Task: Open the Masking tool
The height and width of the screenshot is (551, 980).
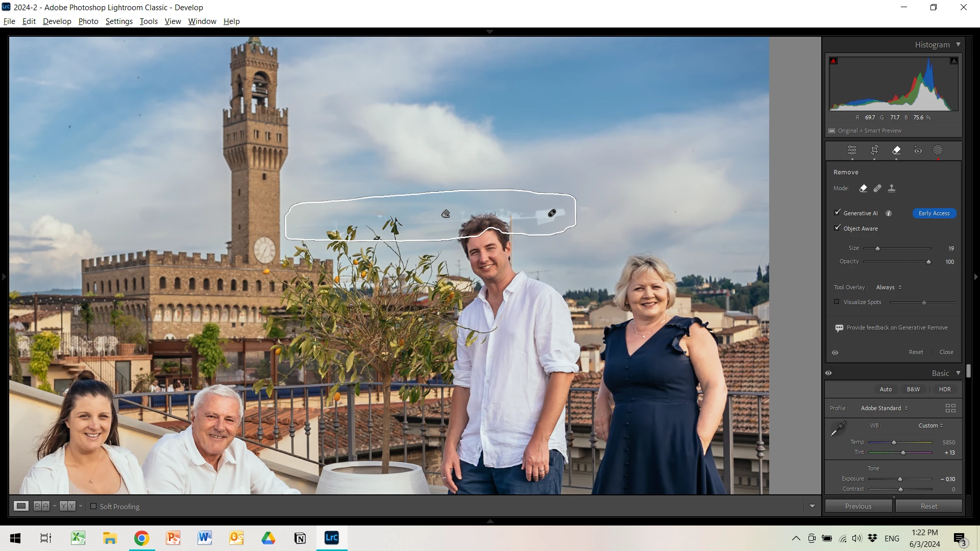Action: (938, 150)
